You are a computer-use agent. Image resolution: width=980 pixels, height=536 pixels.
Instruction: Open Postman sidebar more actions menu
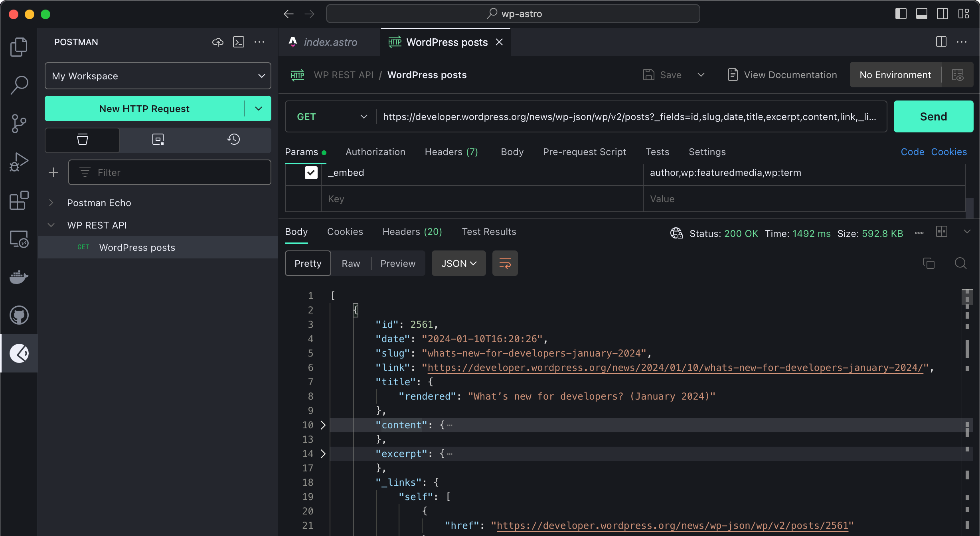click(x=259, y=42)
